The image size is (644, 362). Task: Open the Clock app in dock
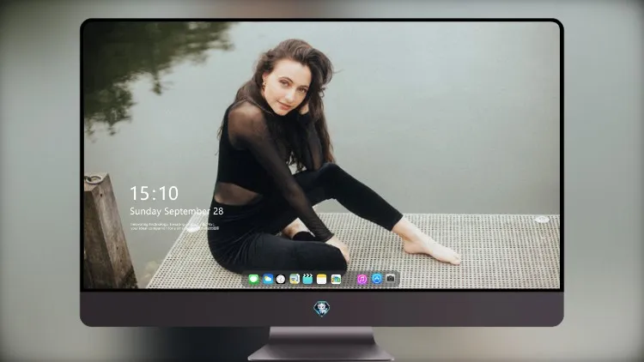pos(281,279)
